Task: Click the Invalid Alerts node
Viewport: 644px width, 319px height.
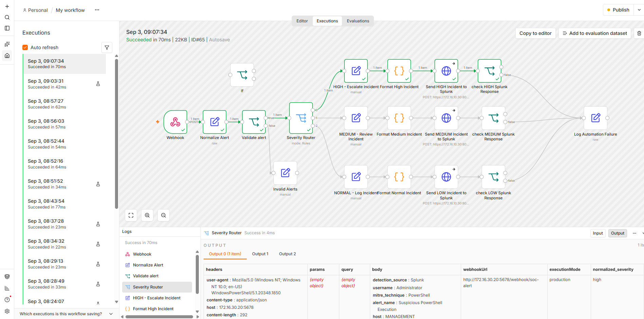Action: pos(285,173)
